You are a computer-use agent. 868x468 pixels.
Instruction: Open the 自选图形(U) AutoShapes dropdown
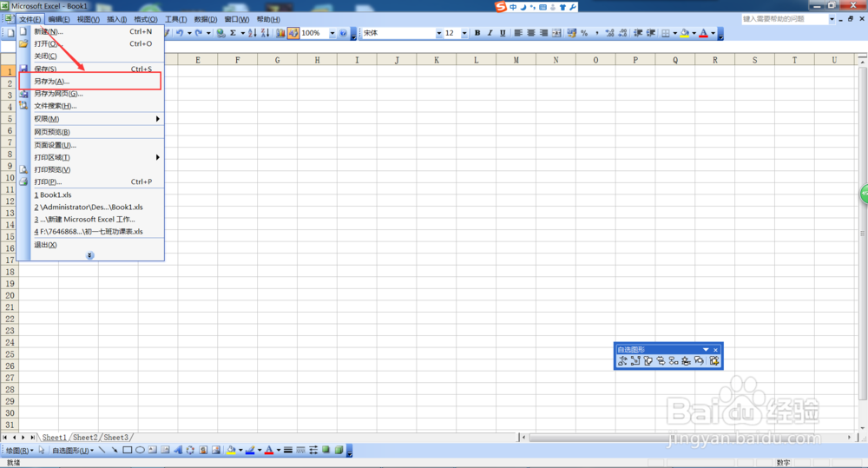(73, 451)
